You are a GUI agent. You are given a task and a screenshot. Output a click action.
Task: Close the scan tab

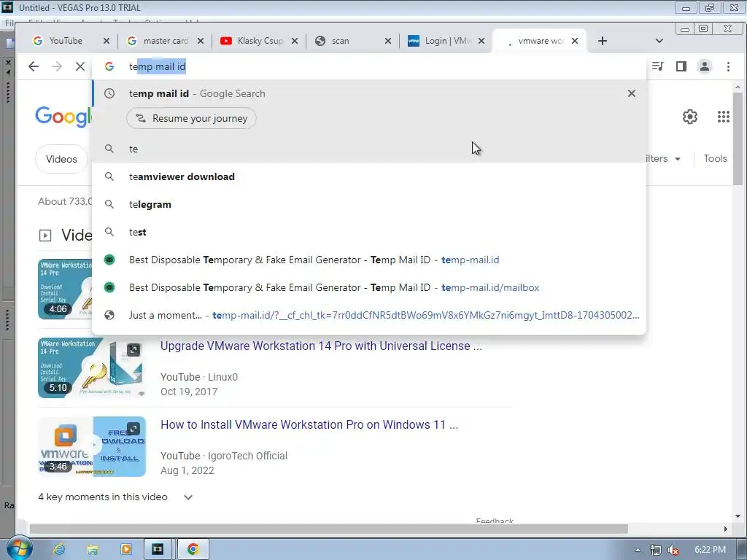[x=388, y=41]
